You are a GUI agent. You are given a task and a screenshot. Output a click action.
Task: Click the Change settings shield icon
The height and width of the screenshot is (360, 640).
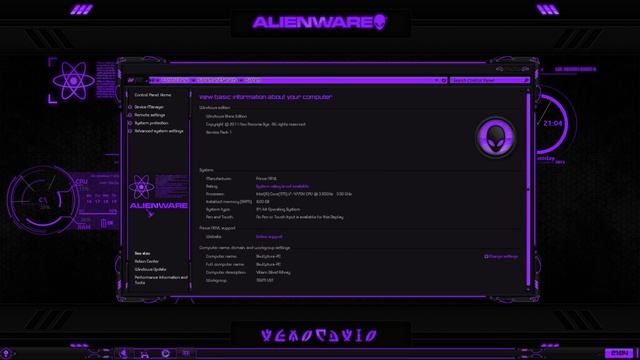click(x=486, y=257)
